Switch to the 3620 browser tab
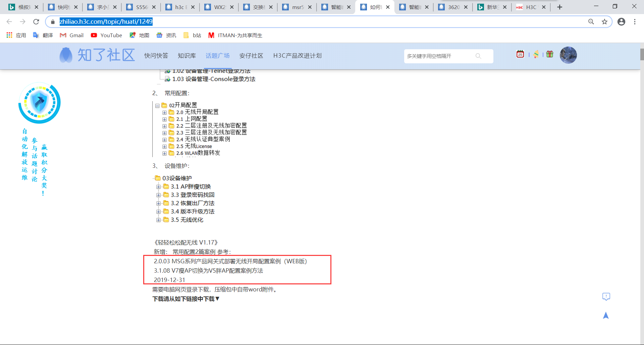Image resolution: width=644 pixels, height=345 pixels. point(453,7)
